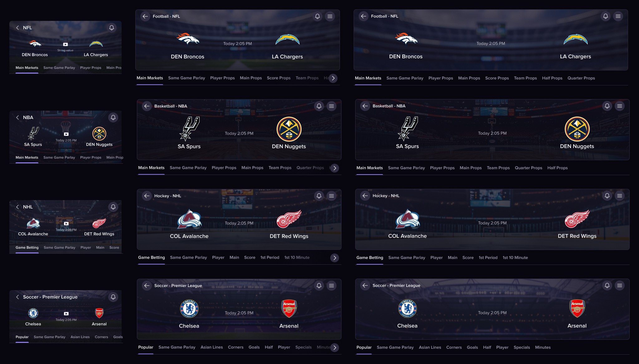
Task: Click DET Red Wings logo on middle NHL card
Action: pos(289,219)
